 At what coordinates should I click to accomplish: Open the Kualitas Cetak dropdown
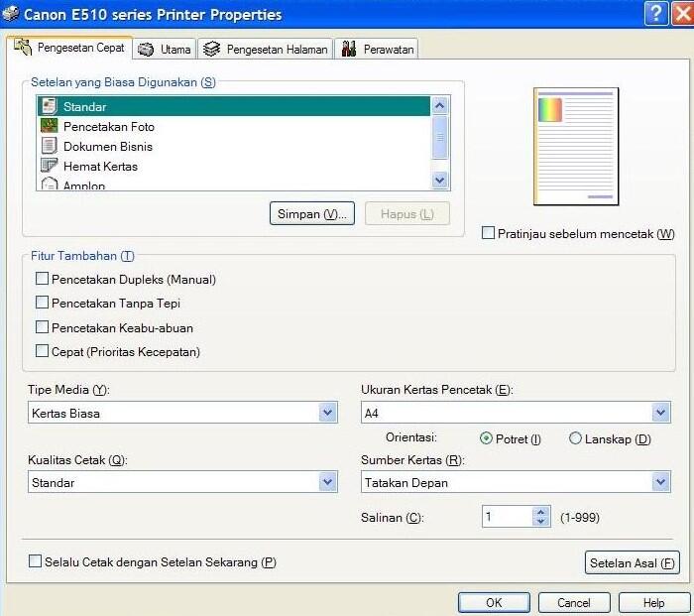(327, 482)
